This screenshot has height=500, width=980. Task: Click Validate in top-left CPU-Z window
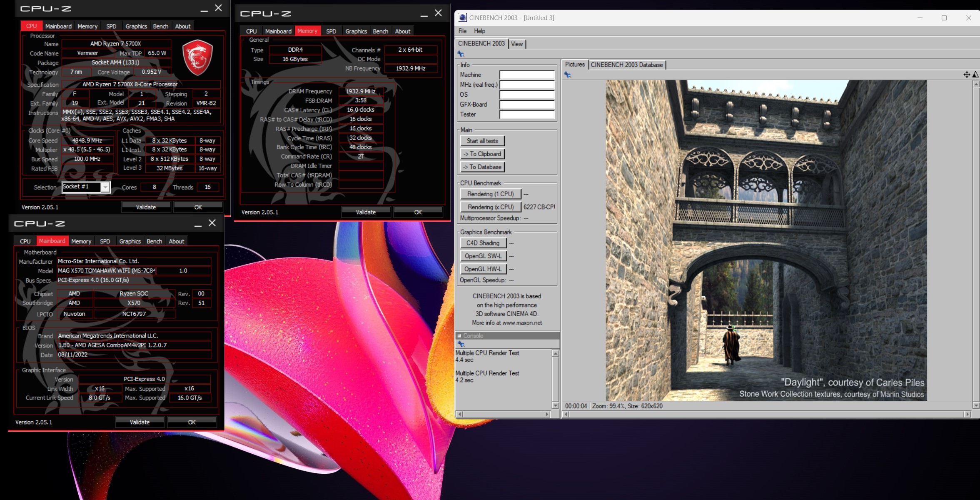pyautogui.click(x=146, y=207)
